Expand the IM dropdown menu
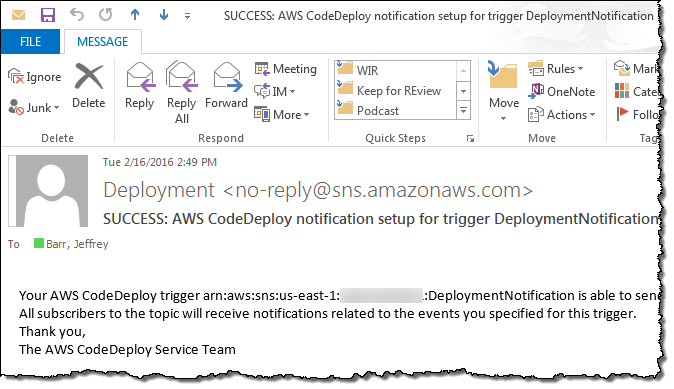This screenshot has height=389, width=674. tap(275, 92)
